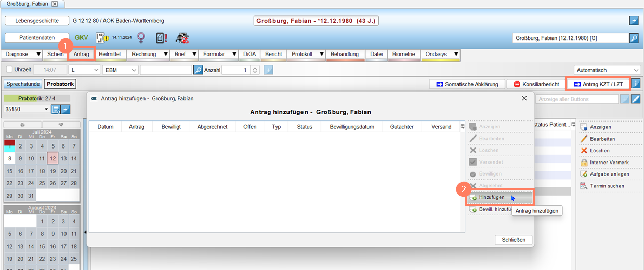Open the Antrag menu tab

click(x=82, y=54)
